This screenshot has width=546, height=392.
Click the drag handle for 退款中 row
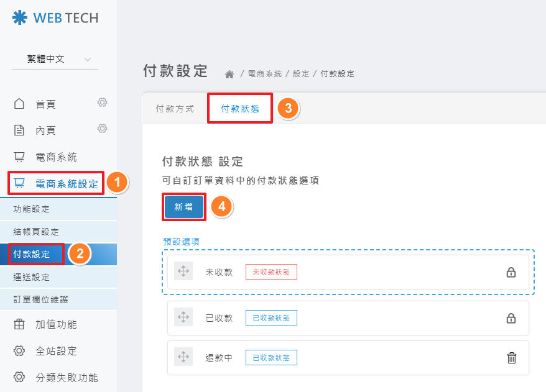point(183,357)
